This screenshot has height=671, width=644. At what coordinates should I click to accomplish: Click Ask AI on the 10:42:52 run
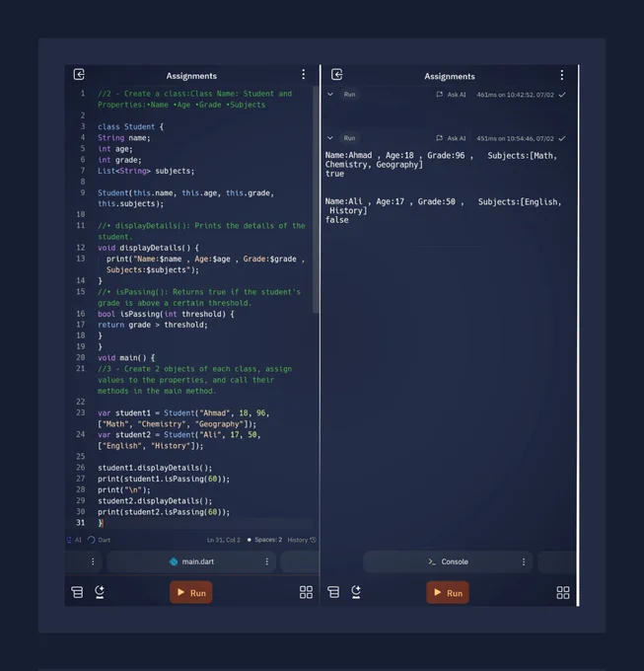coord(451,95)
